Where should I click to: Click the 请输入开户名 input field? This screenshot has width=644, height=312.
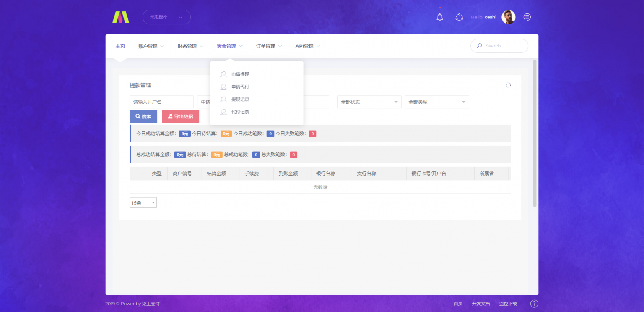[x=161, y=102]
